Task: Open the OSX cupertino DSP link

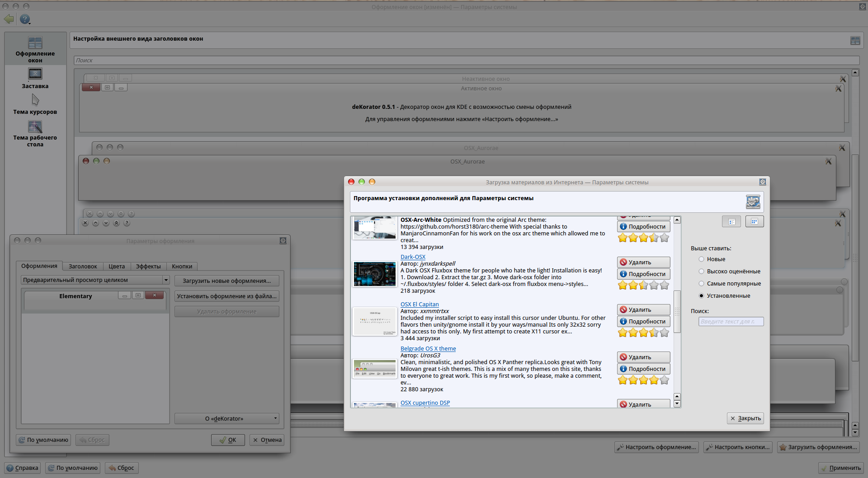Action: [425, 403]
